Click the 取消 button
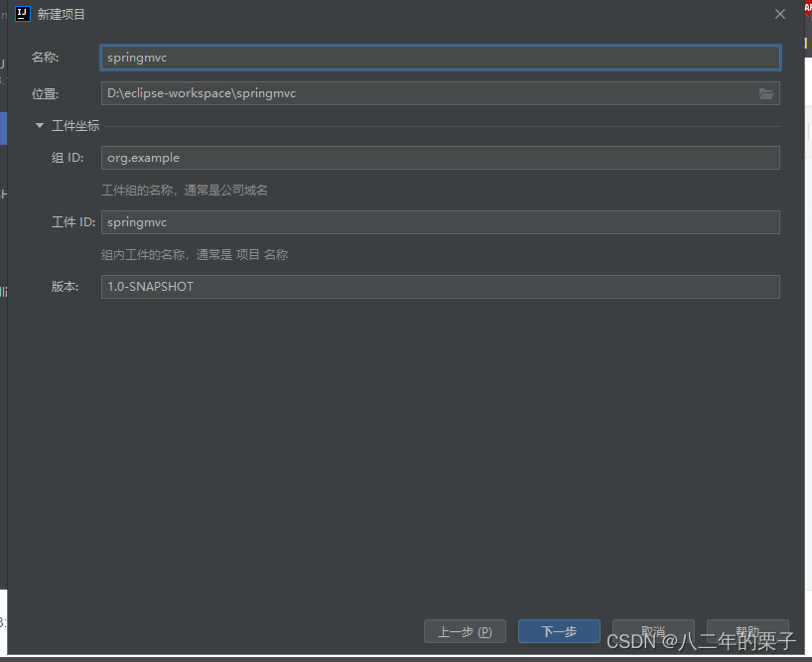812x662 pixels. [x=653, y=631]
